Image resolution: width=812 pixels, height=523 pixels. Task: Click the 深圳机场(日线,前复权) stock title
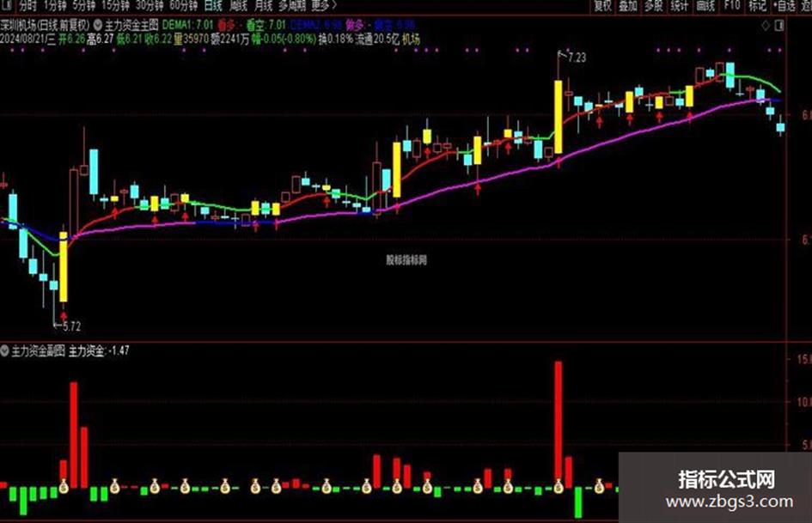click(x=45, y=25)
